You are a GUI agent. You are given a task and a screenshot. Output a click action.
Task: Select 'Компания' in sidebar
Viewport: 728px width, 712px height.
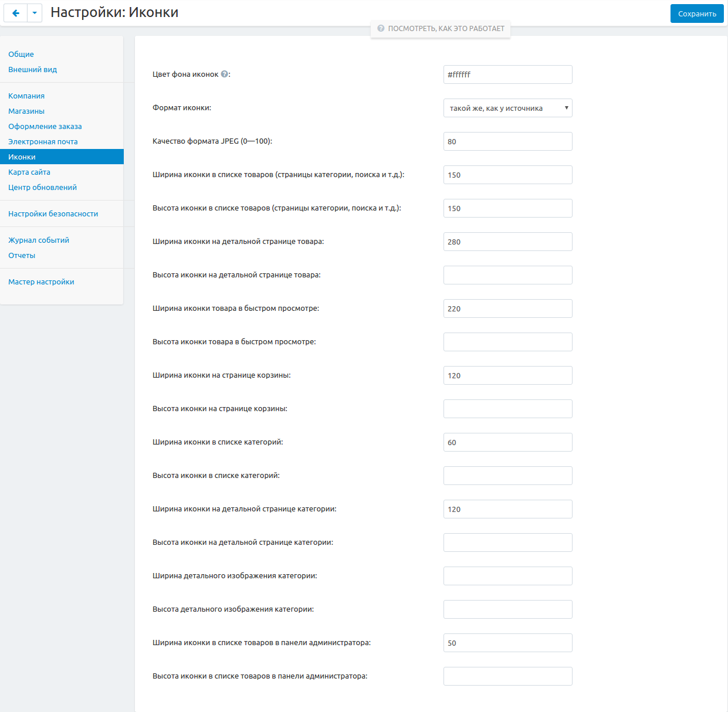(26, 96)
